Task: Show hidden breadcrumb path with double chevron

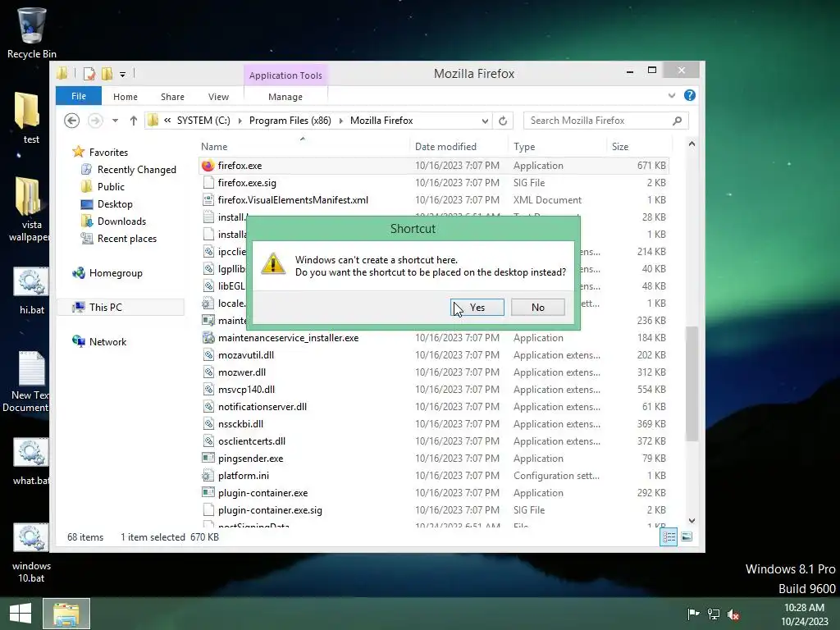Action: click(x=167, y=121)
